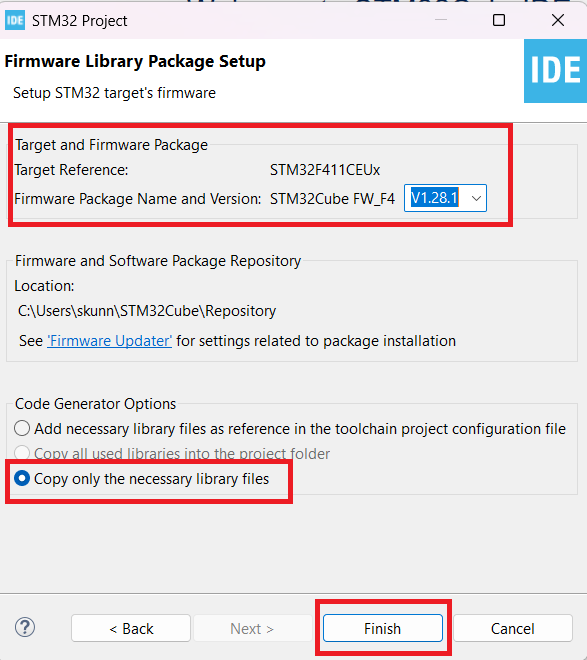This screenshot has height=660, width=587.
Task: Click the 'Next >' button
Action: tap(252, 628)
